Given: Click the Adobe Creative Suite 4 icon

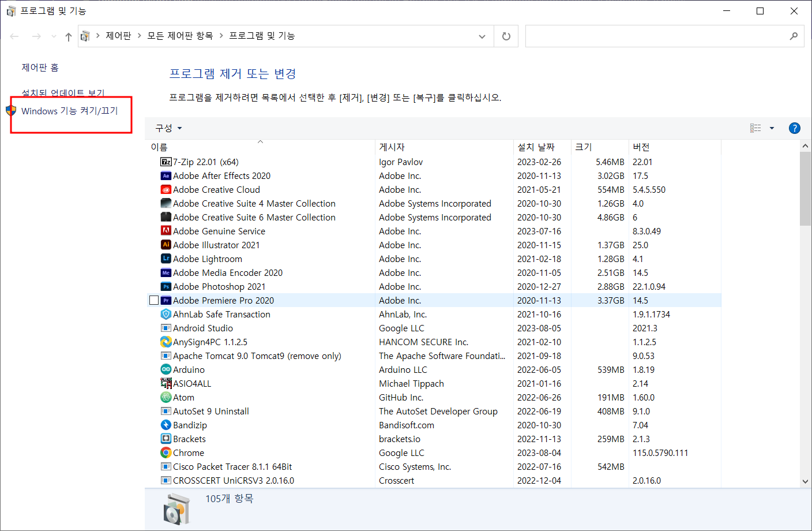Looking at the screenshot, I should click(x=166, y=203).
